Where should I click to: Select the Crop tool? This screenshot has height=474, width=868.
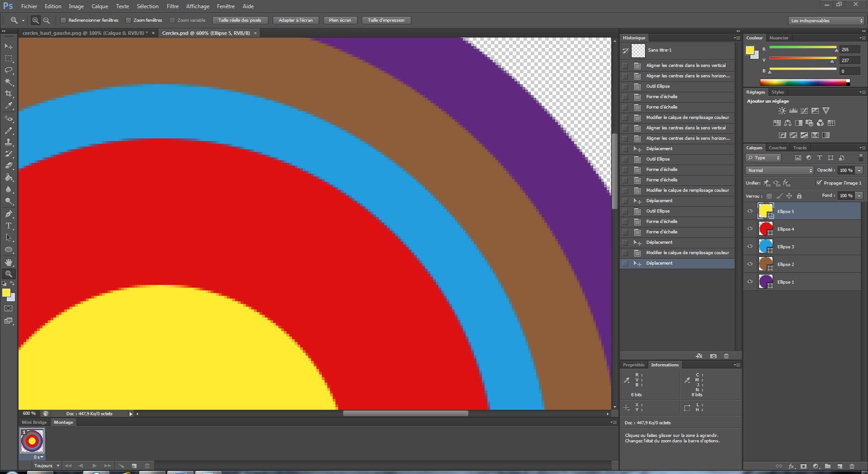click(9, 94)
